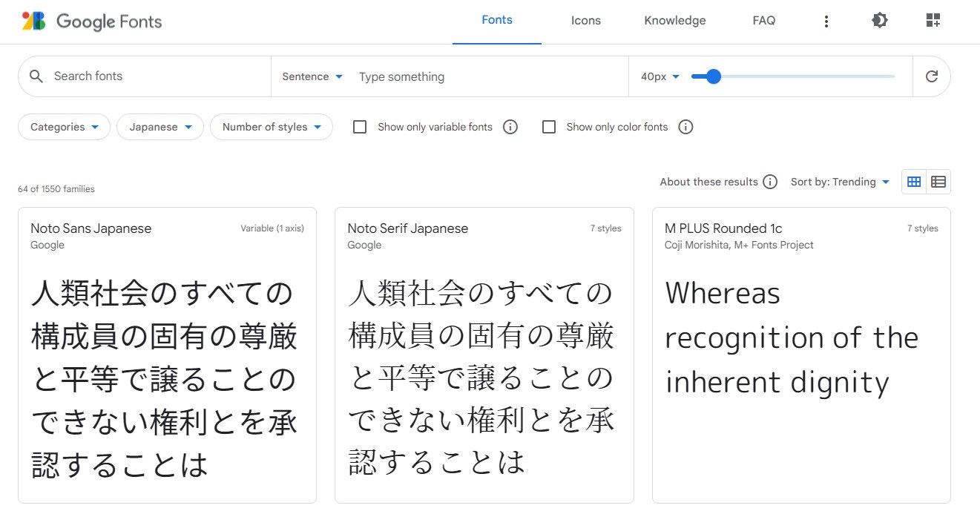Open the Noto Sans Japanese font card
Viewport: 980px width, 514px height.
tap(167, 355)
